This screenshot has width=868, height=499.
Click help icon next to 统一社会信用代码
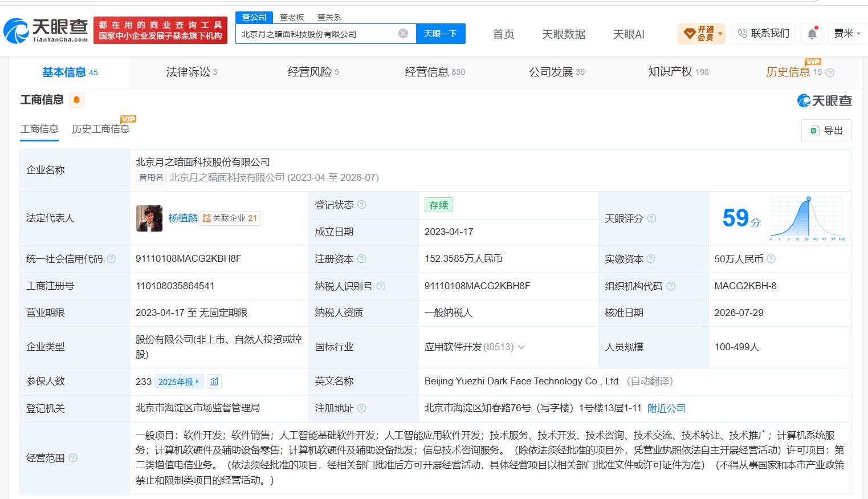click(x=111, y=259)
